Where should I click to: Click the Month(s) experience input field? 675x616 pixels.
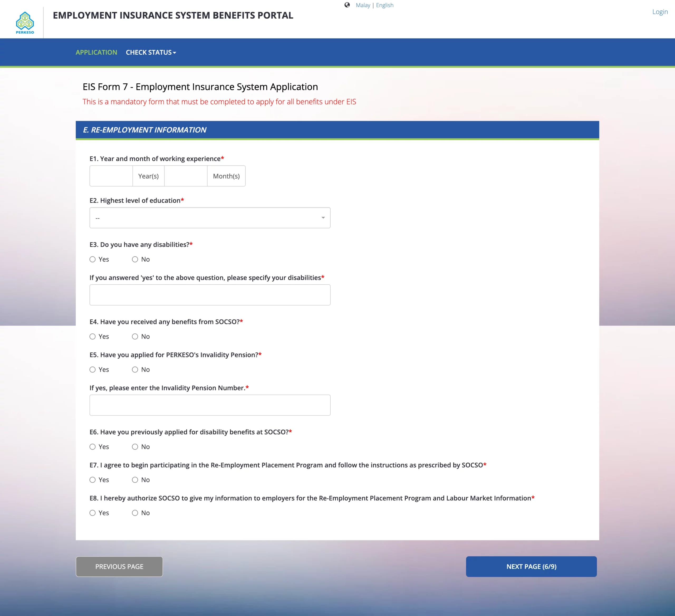pyautogui.click(x=185, y=176)
